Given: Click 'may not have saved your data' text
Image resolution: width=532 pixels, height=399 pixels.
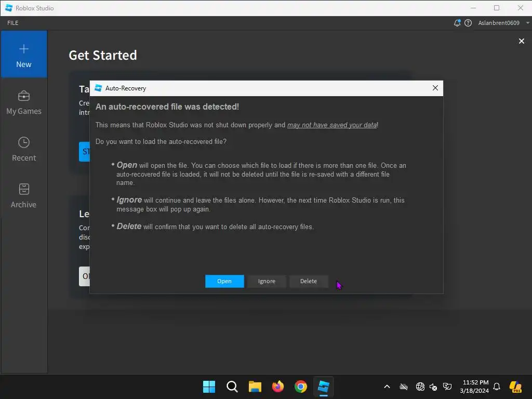Looking at the screenshot, I should pos(332,125).
